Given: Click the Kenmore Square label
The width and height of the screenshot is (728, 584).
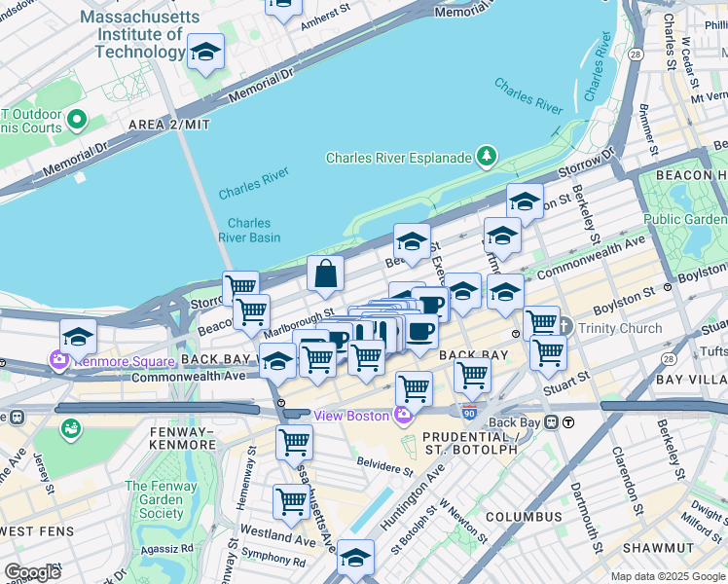Looking at the screenshot, I should coord(125,361).
